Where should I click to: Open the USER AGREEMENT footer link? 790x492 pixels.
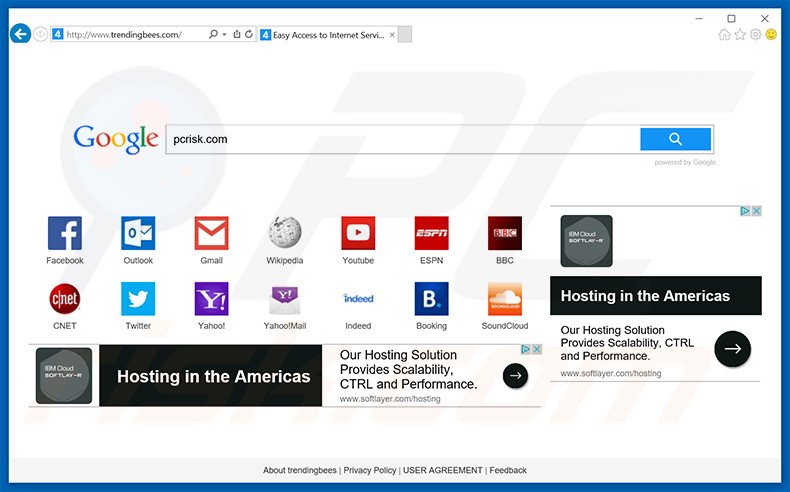(x=442, y=470)
